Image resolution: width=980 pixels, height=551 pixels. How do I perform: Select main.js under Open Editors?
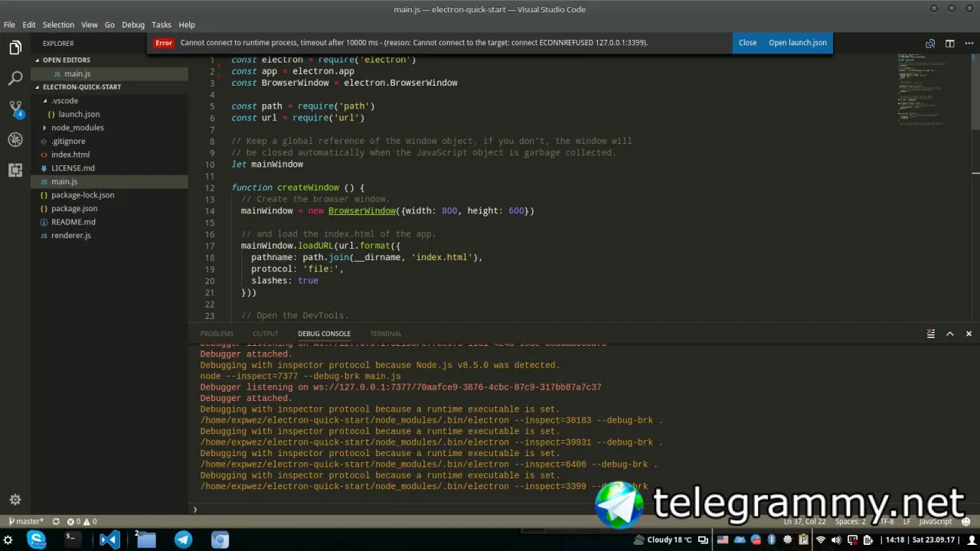point(77,73)
